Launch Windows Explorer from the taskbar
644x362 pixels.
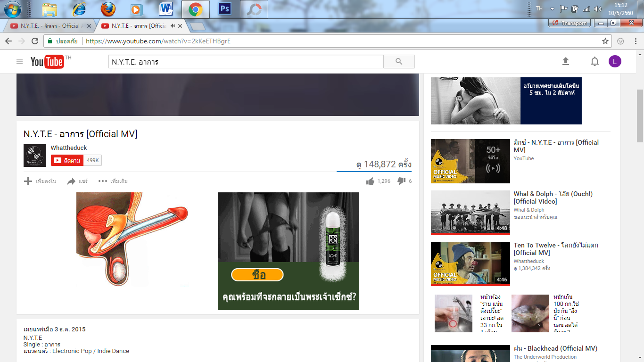(50, 9)
